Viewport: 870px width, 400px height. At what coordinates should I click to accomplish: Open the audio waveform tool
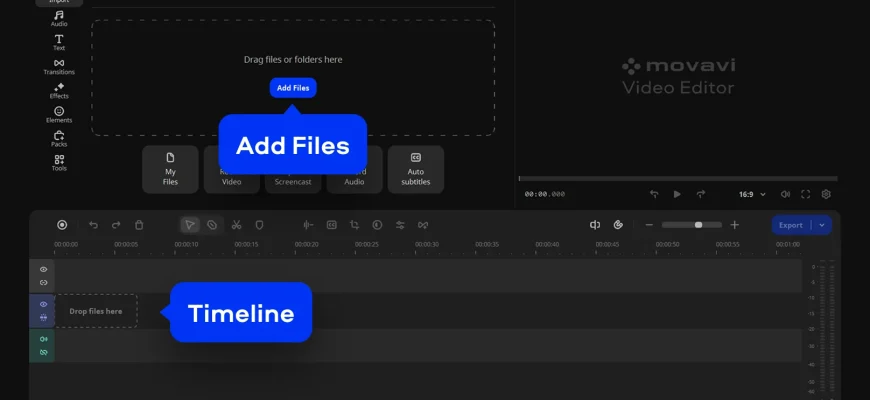pyautogui.click(x=308, y=225)
